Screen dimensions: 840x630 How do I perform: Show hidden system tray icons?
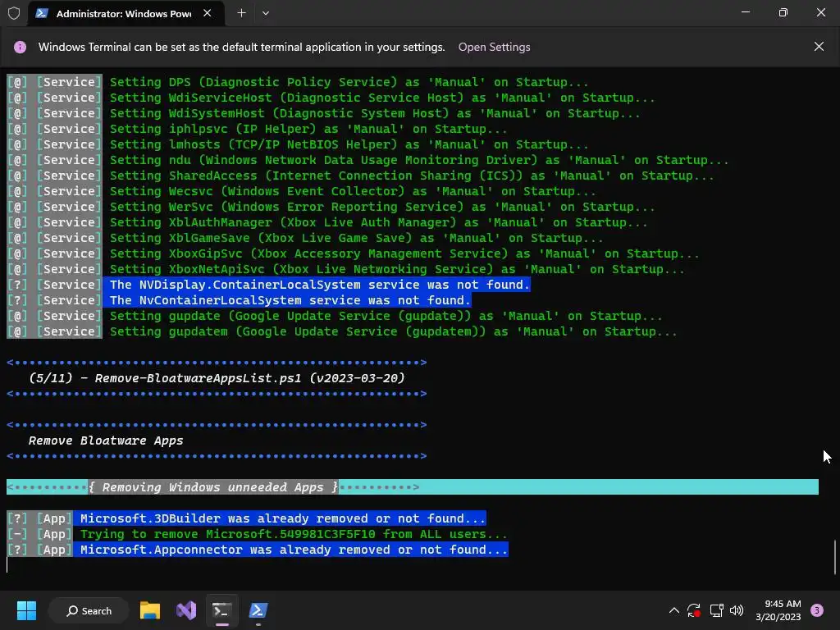pos(674,610)
